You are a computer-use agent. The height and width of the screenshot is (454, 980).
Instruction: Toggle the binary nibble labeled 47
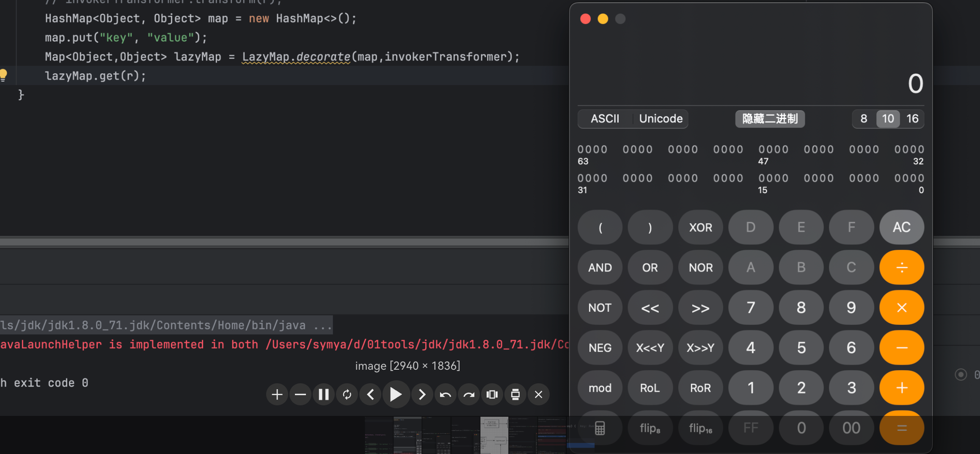coord(774,149)
